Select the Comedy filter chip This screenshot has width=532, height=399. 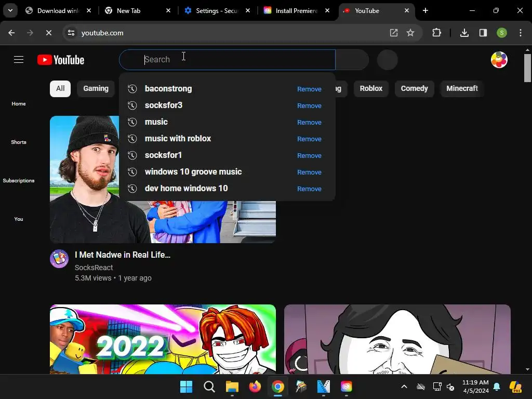coord(414,88)
